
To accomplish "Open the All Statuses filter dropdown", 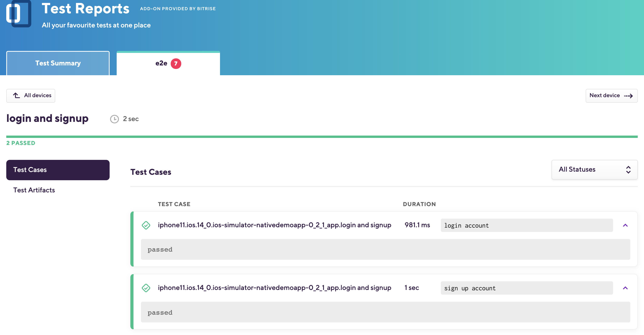I will 594,170.
